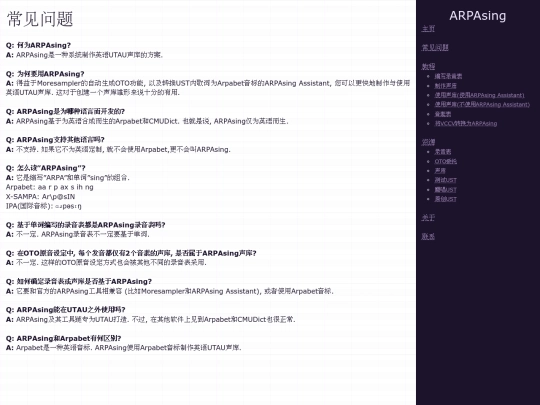Open the 录音表 resource link
540x405 pixels.
click(443, 152)
